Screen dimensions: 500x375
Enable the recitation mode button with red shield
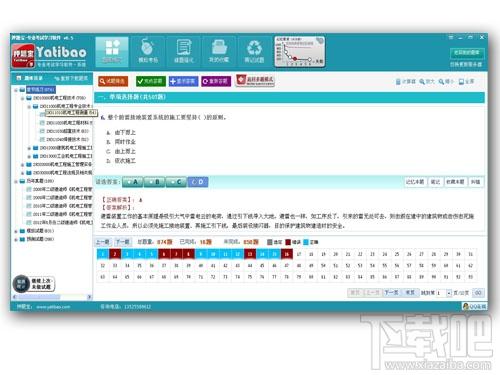pos(255,80)
